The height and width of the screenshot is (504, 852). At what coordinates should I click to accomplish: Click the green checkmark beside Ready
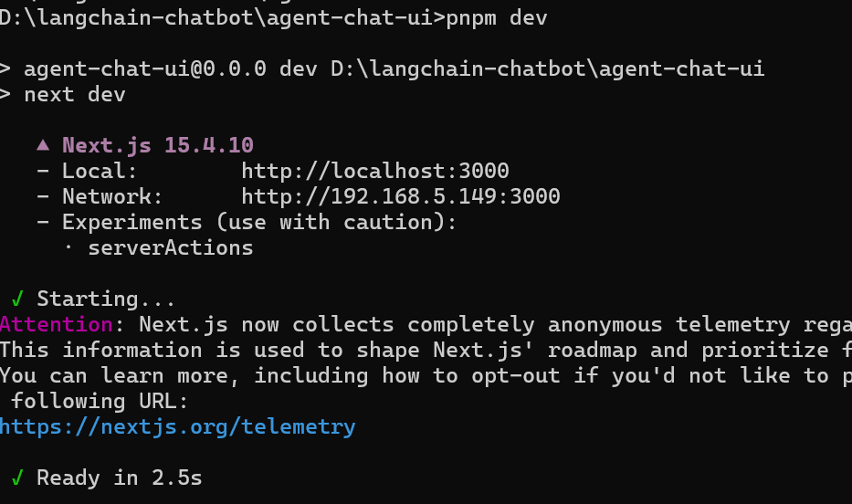16,478
